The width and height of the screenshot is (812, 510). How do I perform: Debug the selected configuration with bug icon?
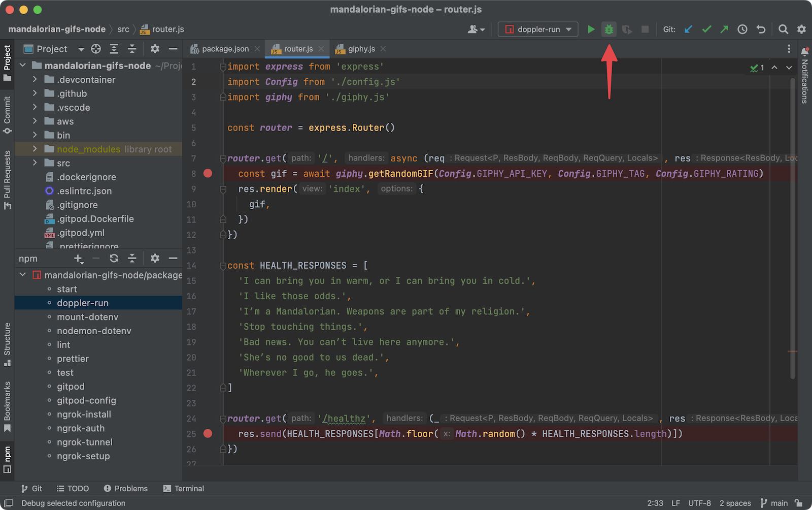pyautogui.click(x=608, y=29)
